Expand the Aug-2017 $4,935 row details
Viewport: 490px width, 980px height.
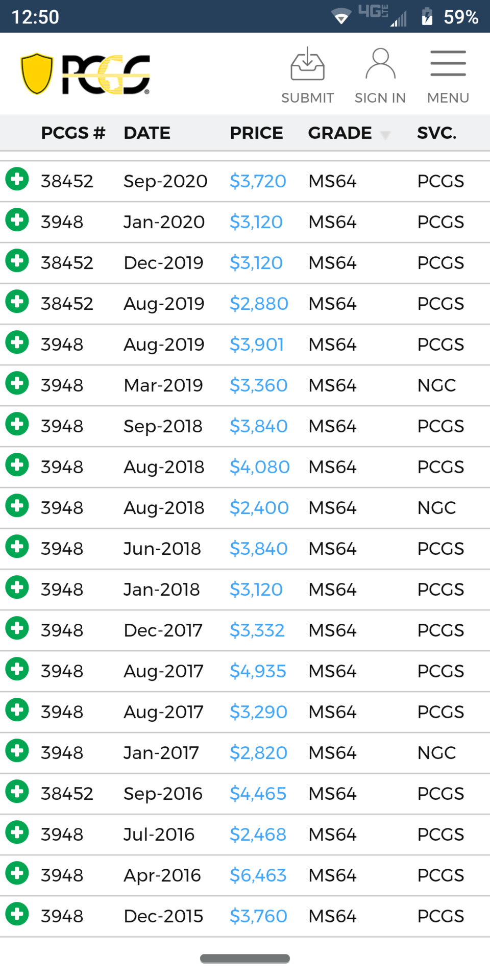click(17, 669)
